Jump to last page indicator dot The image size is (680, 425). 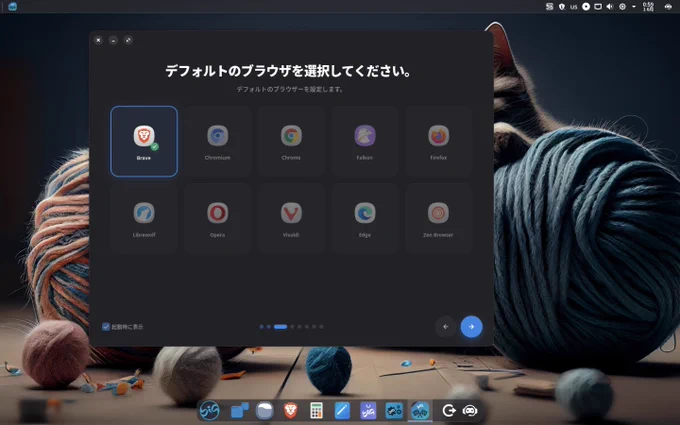(321, 327)
